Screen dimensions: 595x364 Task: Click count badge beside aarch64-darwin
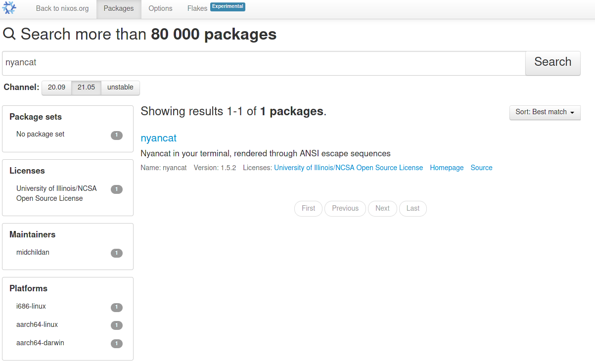[117, 344]
